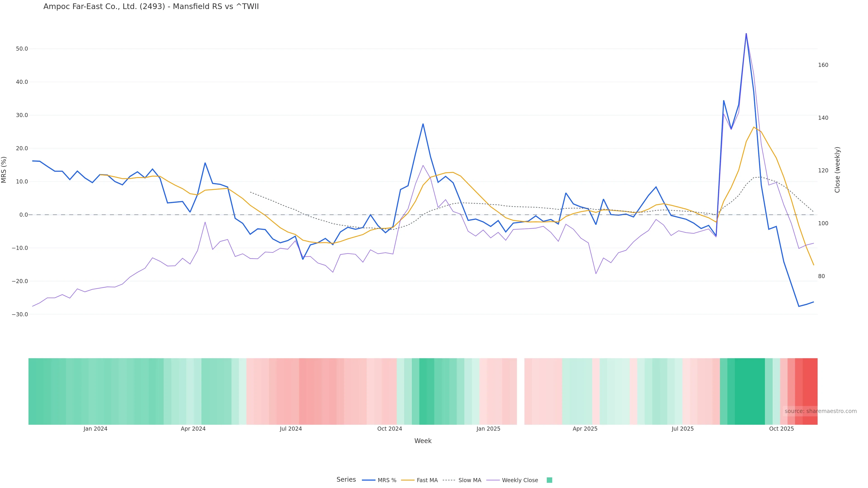This screenshot has height=488, width=868.
Task: Click the "−30.0" left axis tick label
Action: [20, 314]
